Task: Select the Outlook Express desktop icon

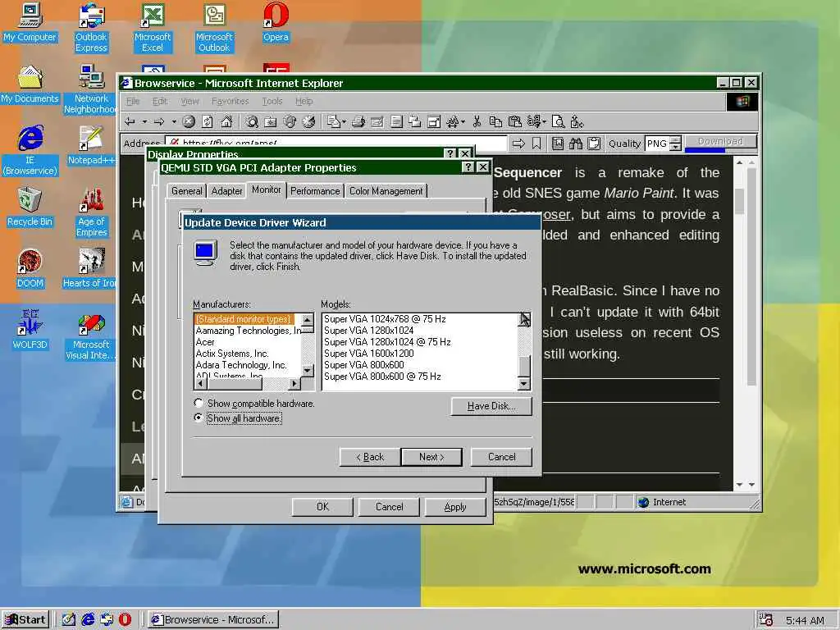Action: coord(91,28)
